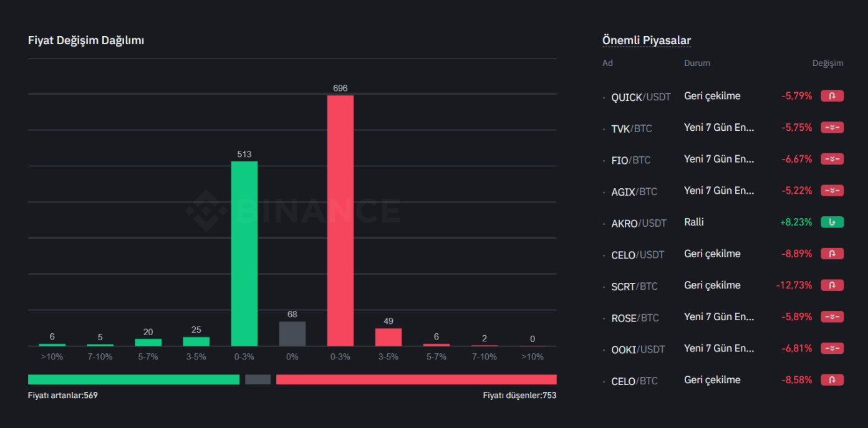Click the 7-day low icon for ROSE/BTC
Image resolution: width=868 pixels, height=428 pixels.
point(832,317)
